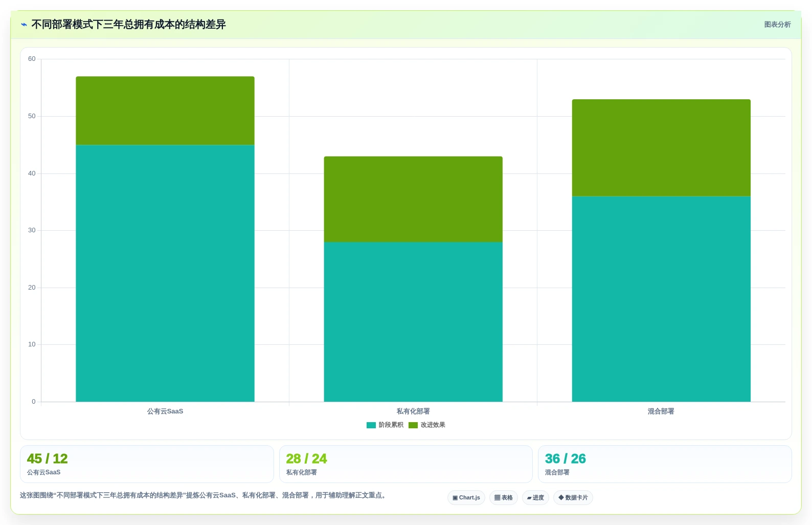Select the teal bar segment for 公有云SaaS

[x=165, y=273]
